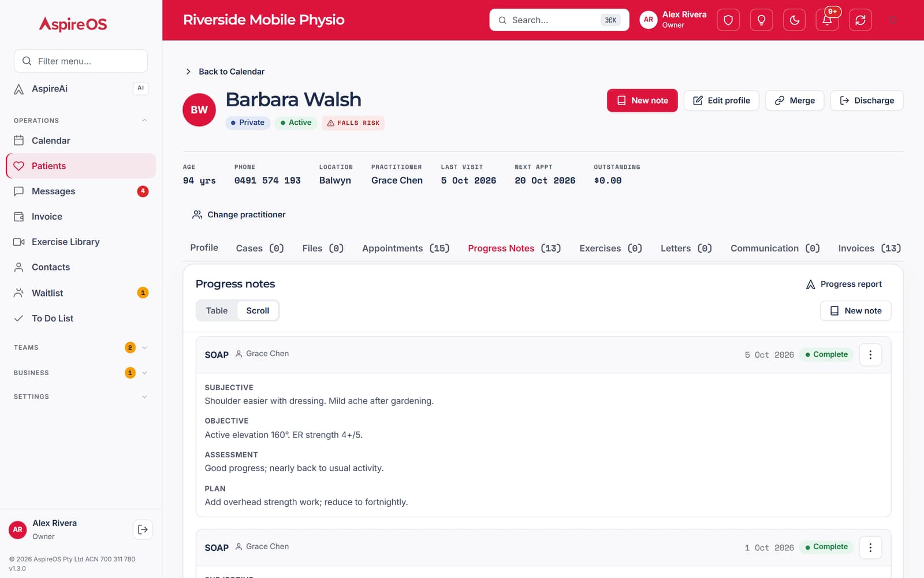
Task: Click Back to Calendar link
Action: pyautogui.click(x=225, y=72)
